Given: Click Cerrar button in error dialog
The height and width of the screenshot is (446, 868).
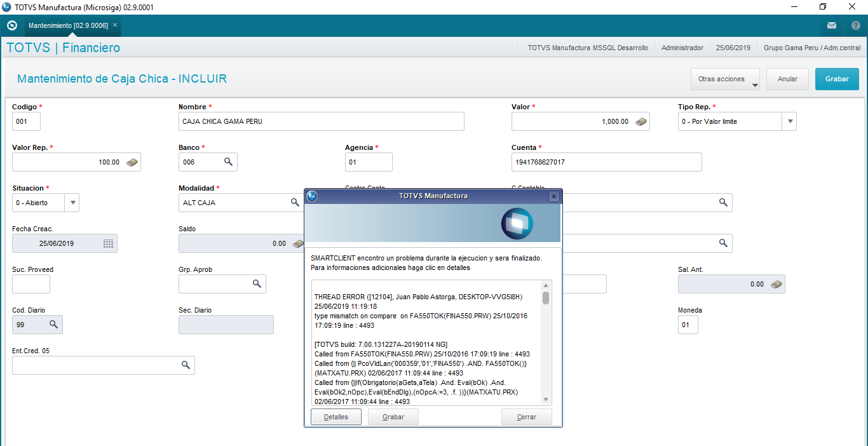Looking at the screenshot, I should click(x=527, y=417).
